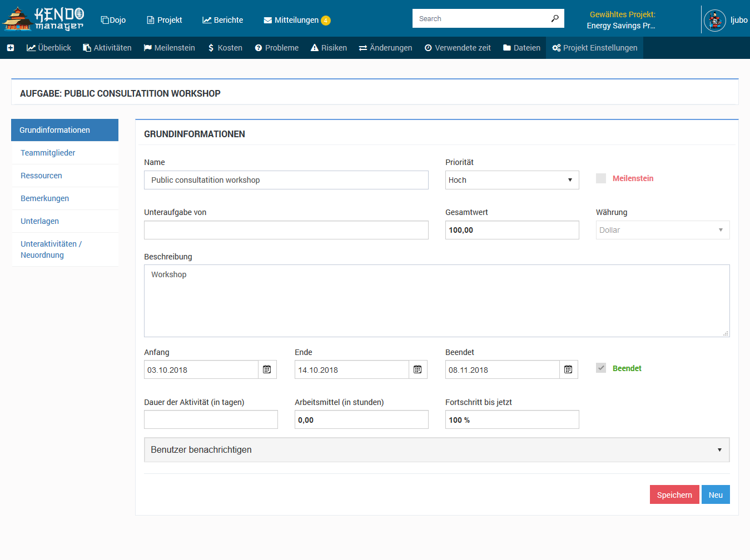This screenshot has width=750, height=560.
Task: Open Ressourcen in sidebar
Action: point(64,176)
